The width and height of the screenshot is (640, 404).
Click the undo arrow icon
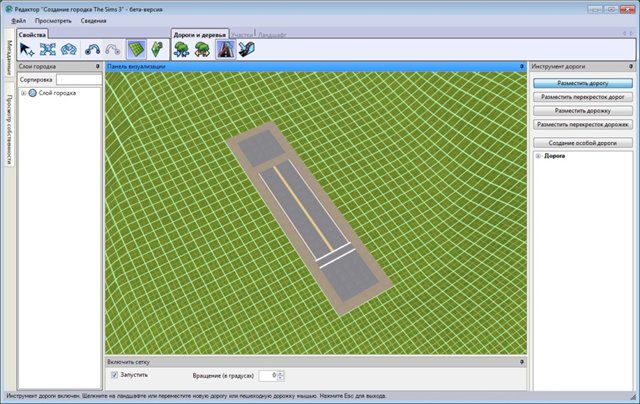93,49
